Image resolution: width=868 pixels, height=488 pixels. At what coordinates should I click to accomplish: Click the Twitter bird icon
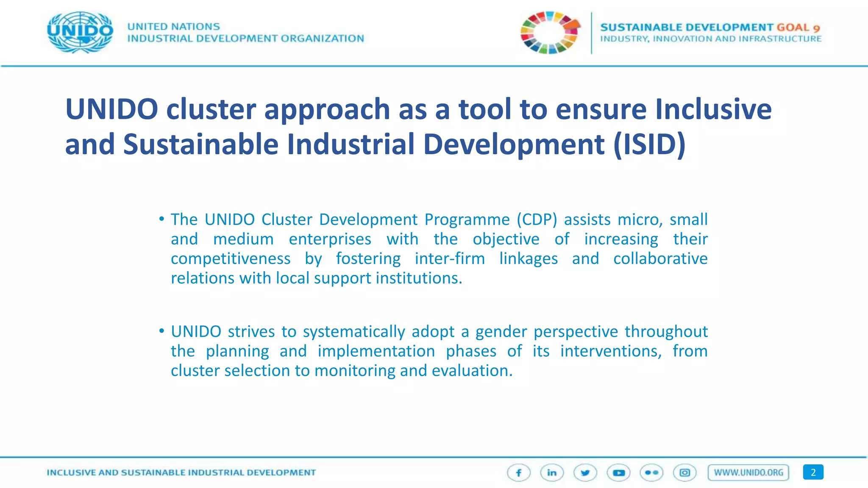(x=585, y=473)
